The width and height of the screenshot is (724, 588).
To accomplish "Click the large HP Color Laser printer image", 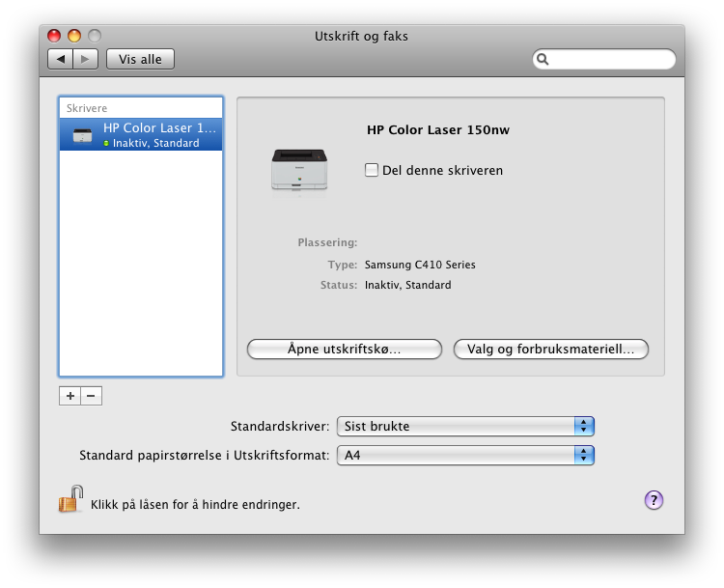I will click(299, 171).
